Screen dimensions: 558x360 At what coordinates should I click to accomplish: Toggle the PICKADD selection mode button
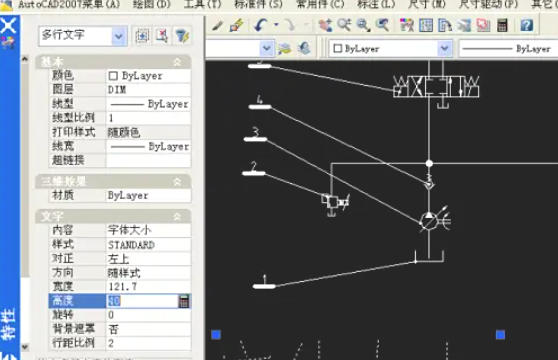tap(142, 36)
